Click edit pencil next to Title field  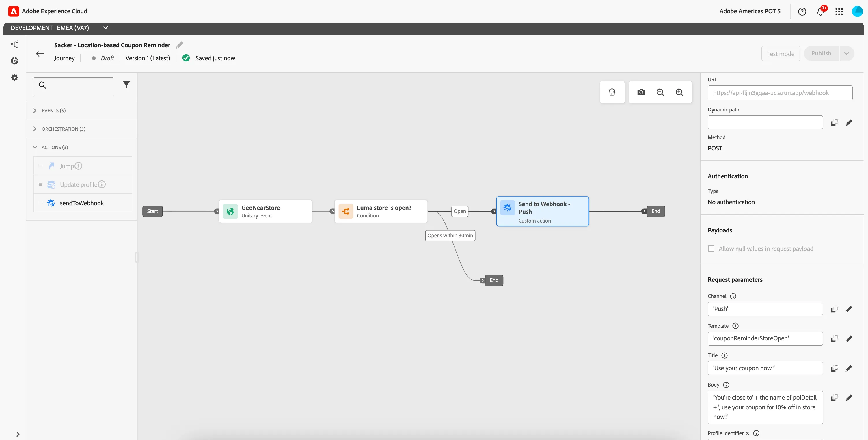849,368
